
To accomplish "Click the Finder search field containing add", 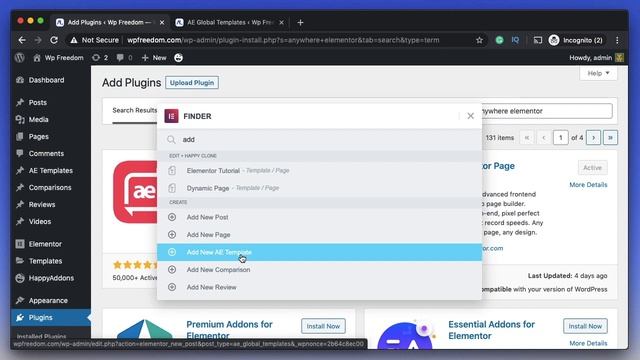I will (319, 140).
